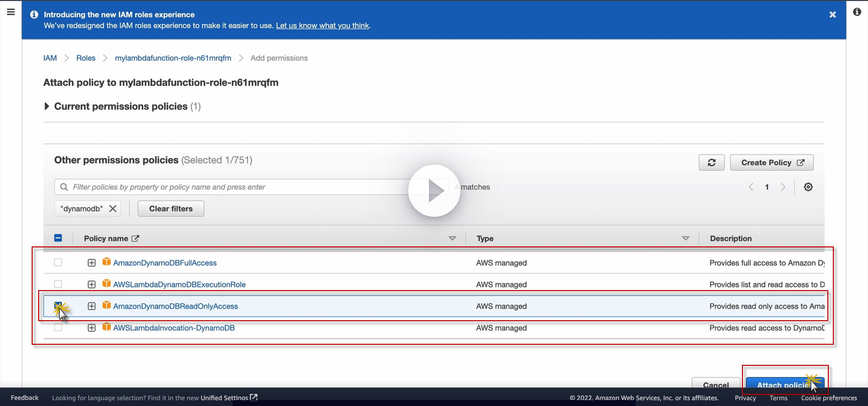The width and height of the screenshot is (868, 406).
Task: Expand AmazonDynamoDBFullAccess policy details
Action: click(91, 263)
